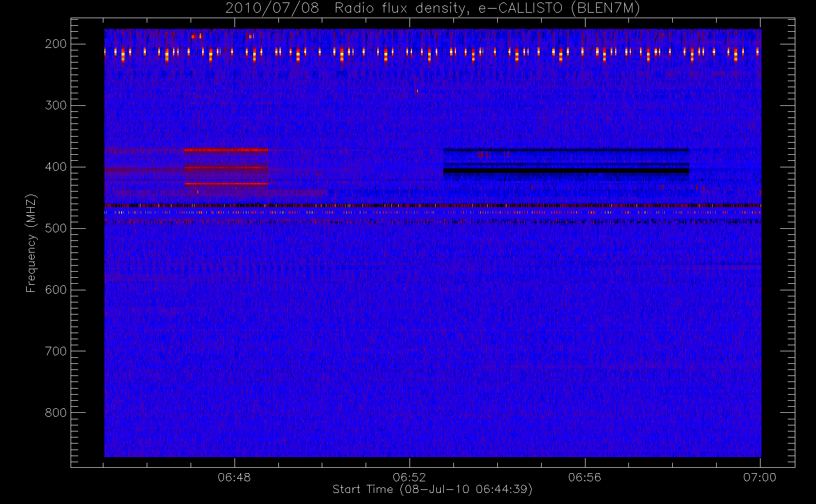Click the Start Time axis label
The image size is (816, 504).
pos(433,489)
